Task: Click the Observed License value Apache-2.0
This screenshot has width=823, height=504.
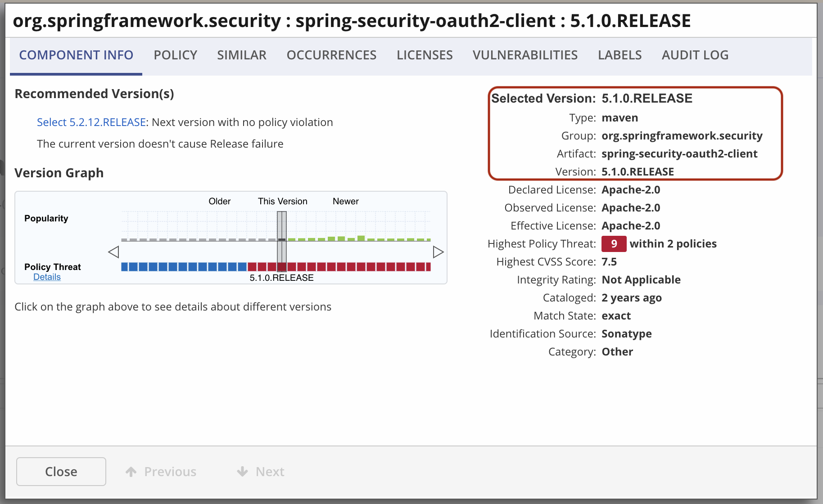Action: click(631, 208)
